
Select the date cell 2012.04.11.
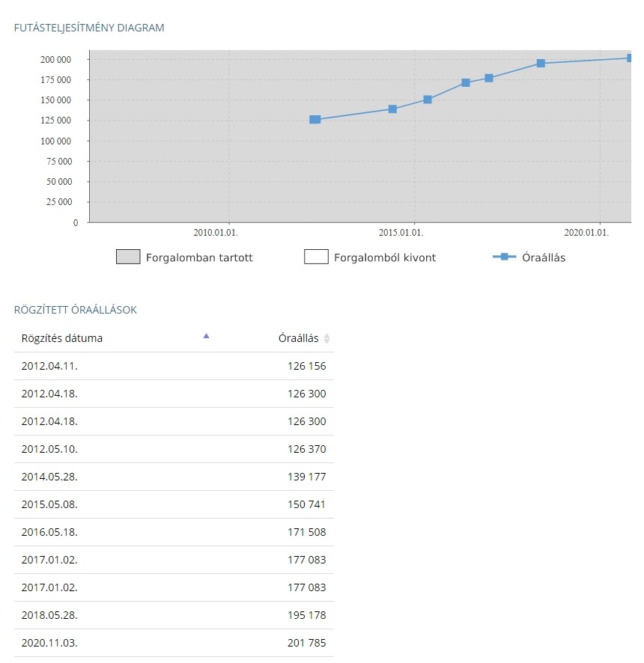tap(49, 366)
